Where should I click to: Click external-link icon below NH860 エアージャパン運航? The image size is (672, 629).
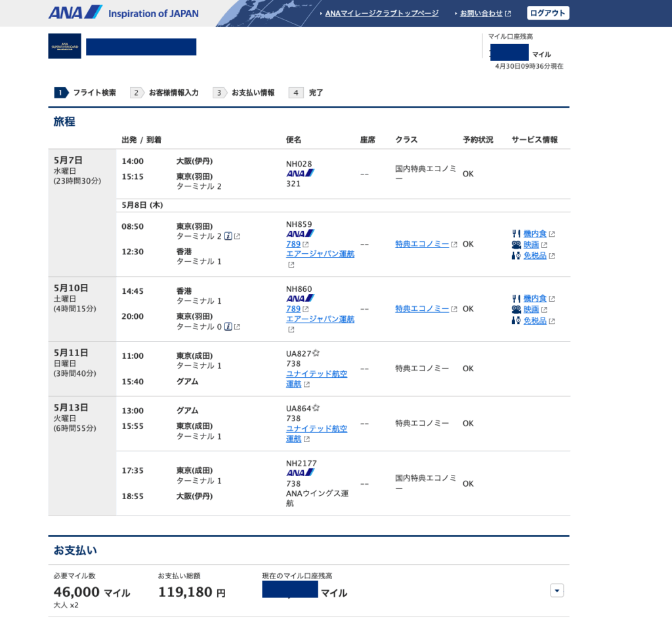(291, 329)
